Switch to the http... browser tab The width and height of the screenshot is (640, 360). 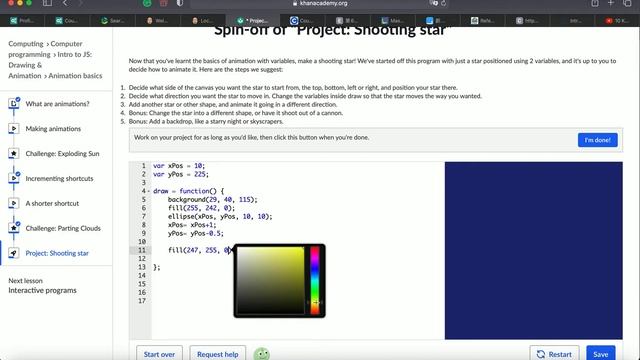tap(527, 20)
